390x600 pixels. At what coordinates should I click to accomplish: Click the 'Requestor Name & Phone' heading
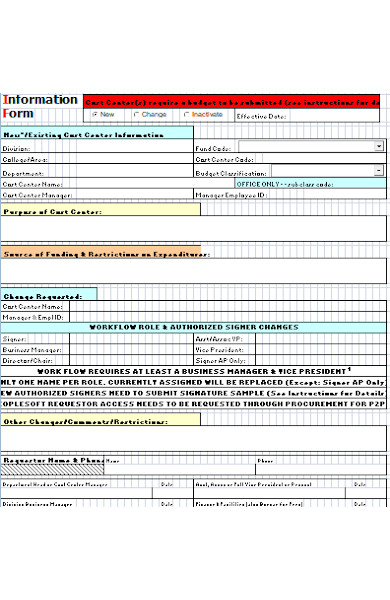[x=54, y=460]
